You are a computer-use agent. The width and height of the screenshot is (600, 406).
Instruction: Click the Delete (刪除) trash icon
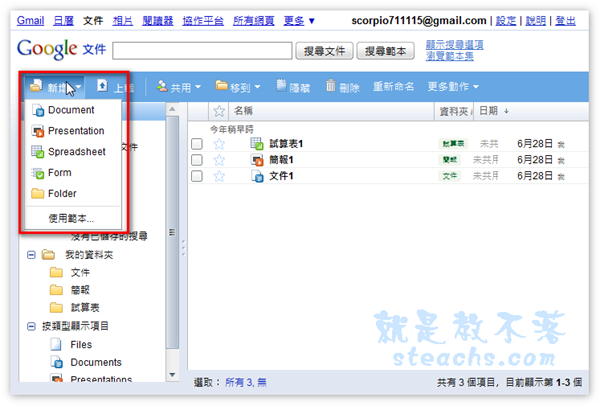[331, 86]
